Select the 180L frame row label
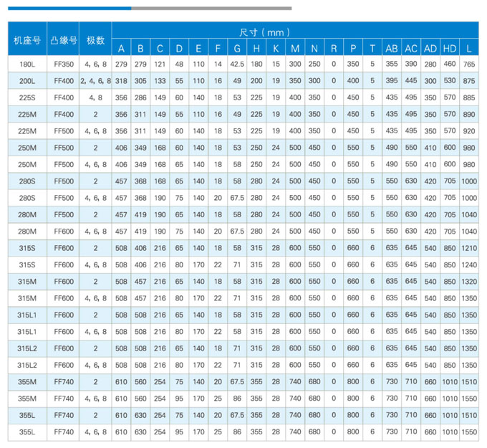This screenshot has width=487, height=448. [26, 65]
